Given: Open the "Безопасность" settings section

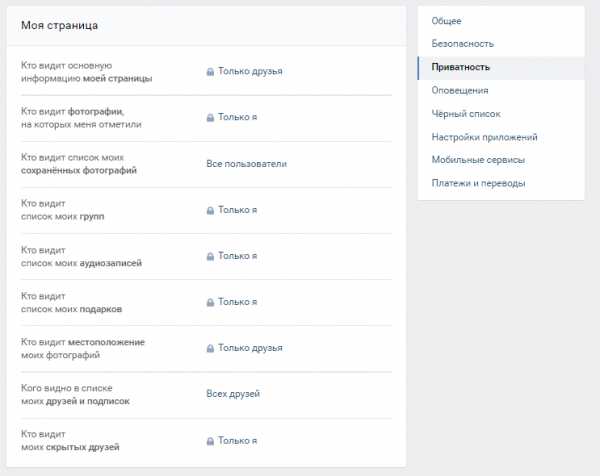Looking at the screenshot, I should point(463,44).
